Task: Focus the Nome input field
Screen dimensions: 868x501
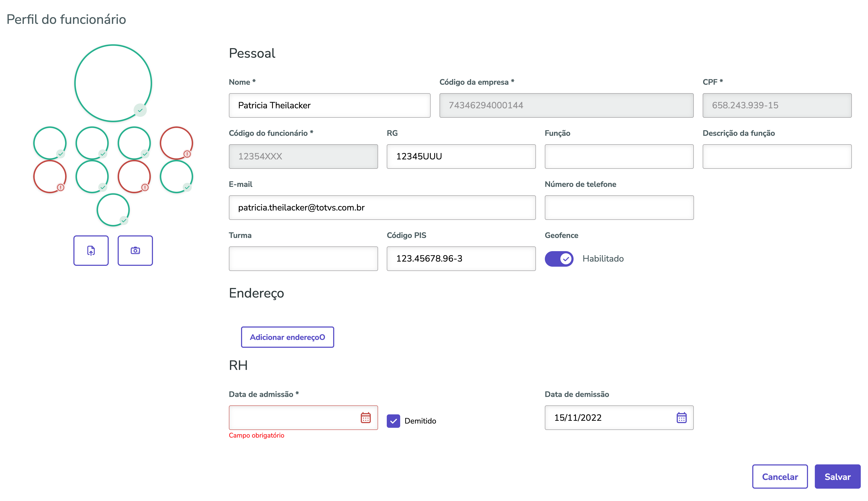Action: 329,105
